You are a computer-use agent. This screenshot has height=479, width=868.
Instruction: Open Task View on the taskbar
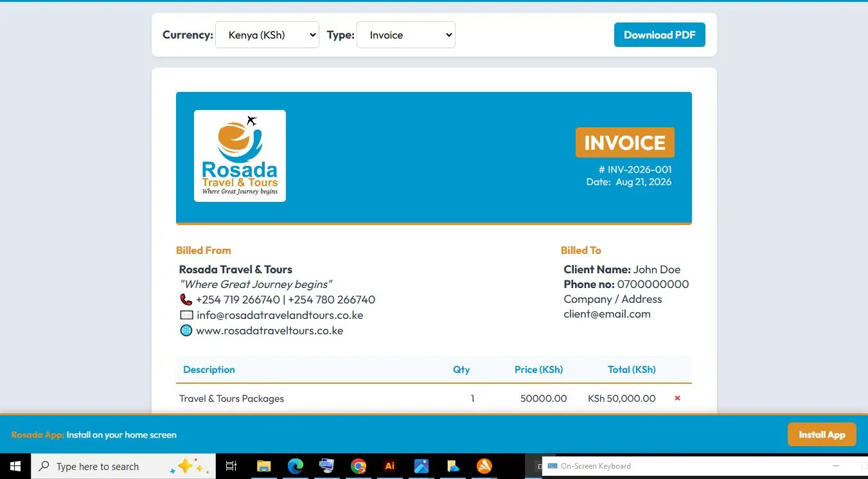[x=231, y=466]
